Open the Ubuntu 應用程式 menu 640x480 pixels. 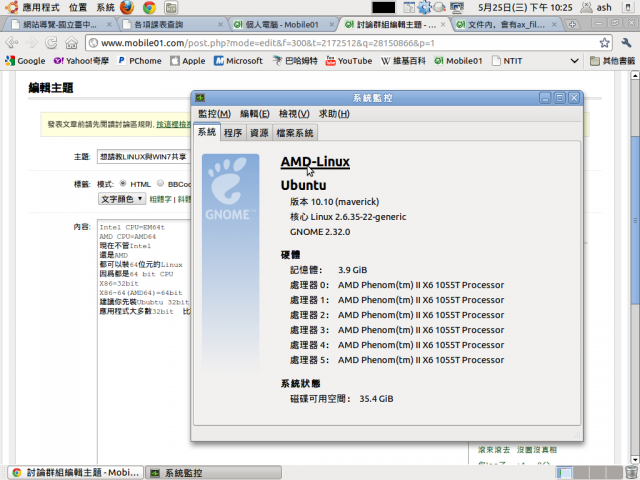coord(34,7)
